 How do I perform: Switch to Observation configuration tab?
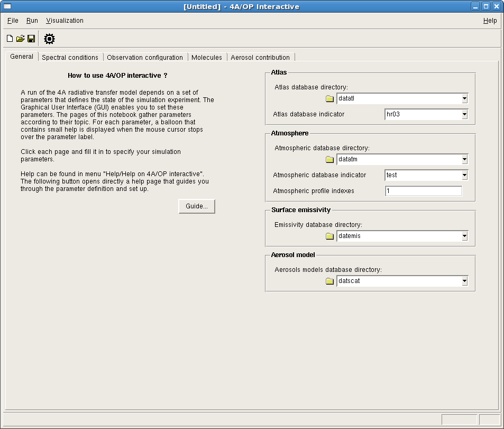coord(145,57)
